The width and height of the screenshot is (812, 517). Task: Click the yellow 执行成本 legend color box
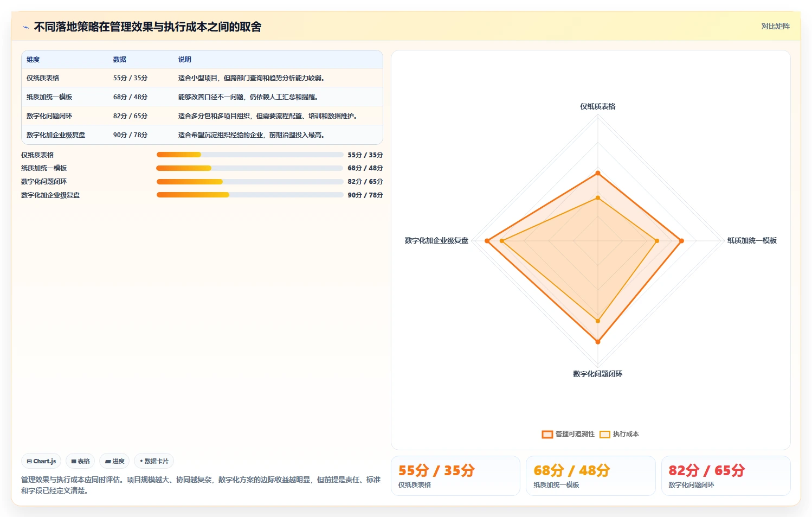(x=605, y=434)
